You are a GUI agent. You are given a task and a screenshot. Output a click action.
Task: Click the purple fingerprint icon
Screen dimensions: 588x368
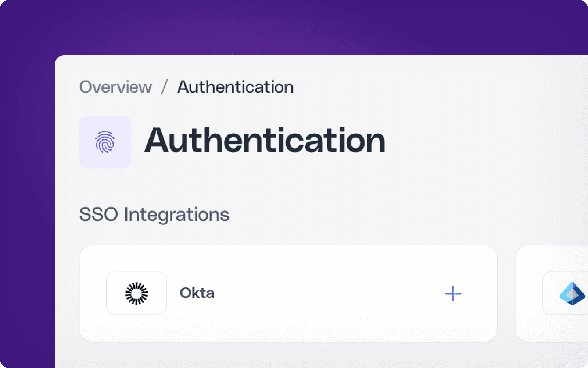(x=105, y=142)
